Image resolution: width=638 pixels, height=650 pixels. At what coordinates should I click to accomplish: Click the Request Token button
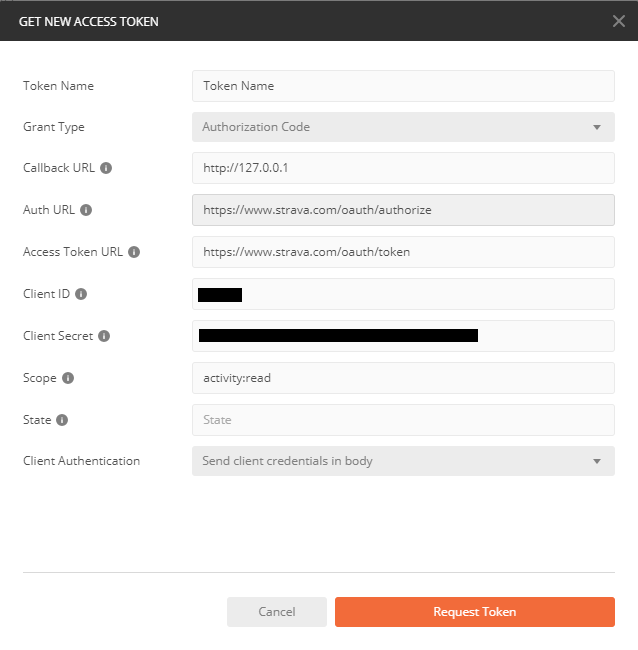click(475, 612)
